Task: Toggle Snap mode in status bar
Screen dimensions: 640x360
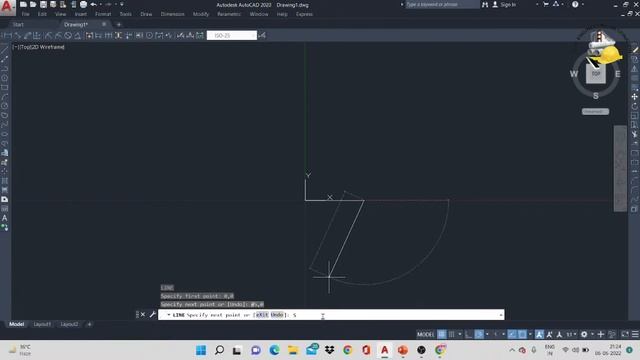Action: pyautogui.click(x=451, y=334)
